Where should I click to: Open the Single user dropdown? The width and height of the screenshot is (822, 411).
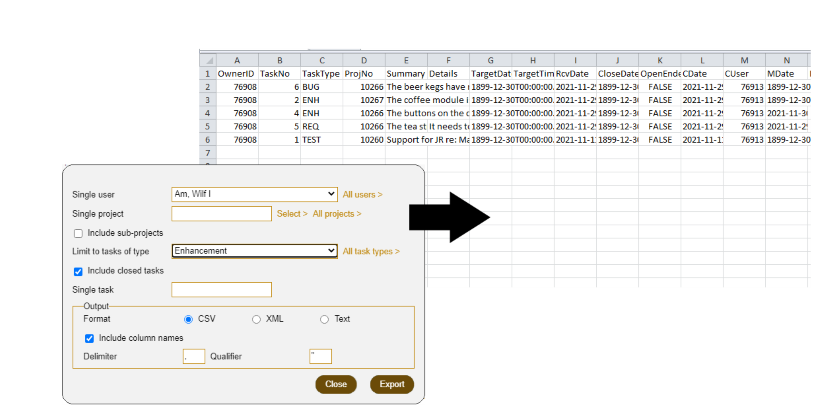(x=254, y=194)
